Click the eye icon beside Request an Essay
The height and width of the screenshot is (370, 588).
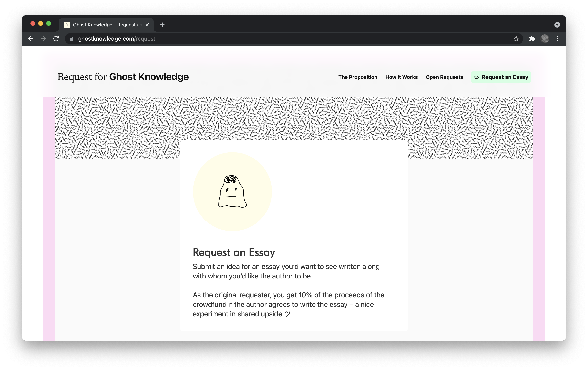[477, 77]
